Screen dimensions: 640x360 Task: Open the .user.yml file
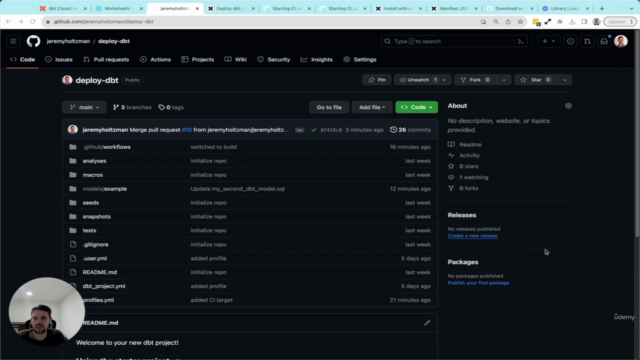pos(95,258)
